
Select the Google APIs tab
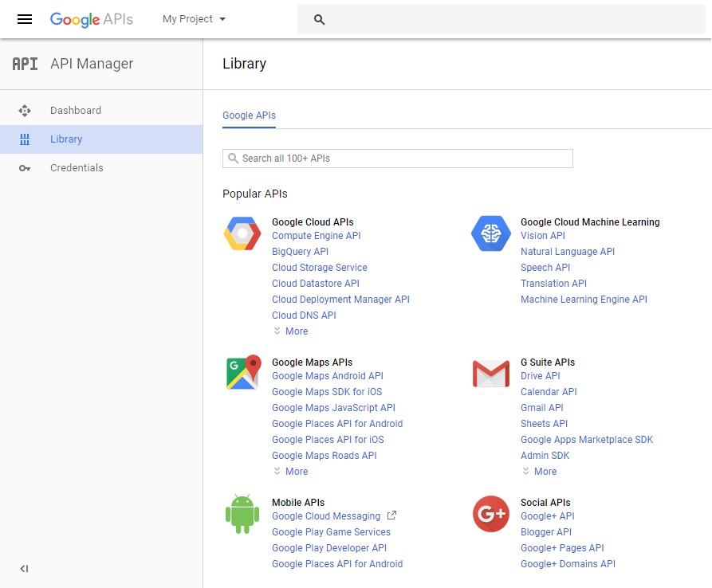click(x=249, y=116)
